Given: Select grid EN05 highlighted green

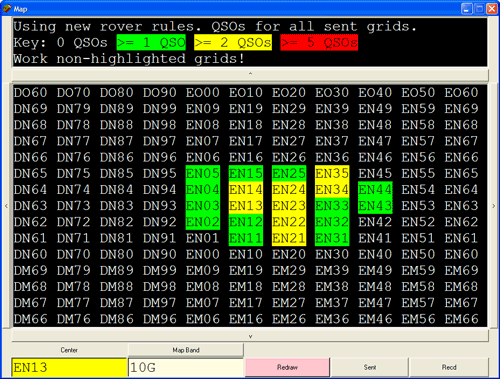Looking at the screenshot, I should point(203,173).
